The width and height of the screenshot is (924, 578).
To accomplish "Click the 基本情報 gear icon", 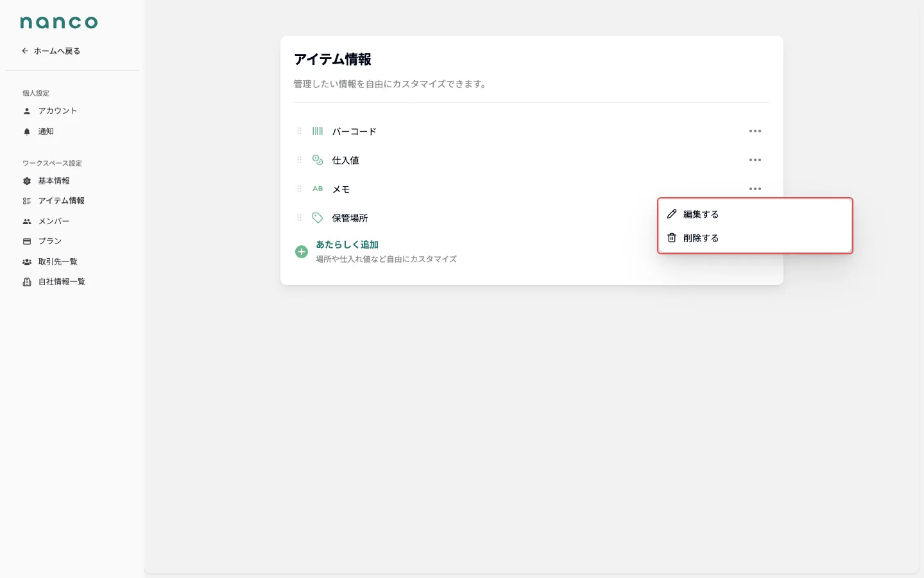I will (x=27, y=181).
